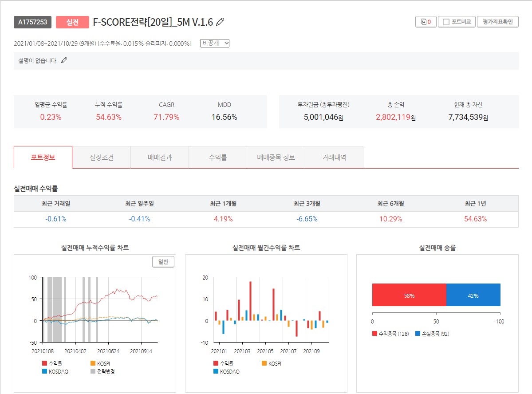Viewport: 532px width, 394px height.
Task: Click the 설명이 없습니다. description text
Action: [38, 61]
